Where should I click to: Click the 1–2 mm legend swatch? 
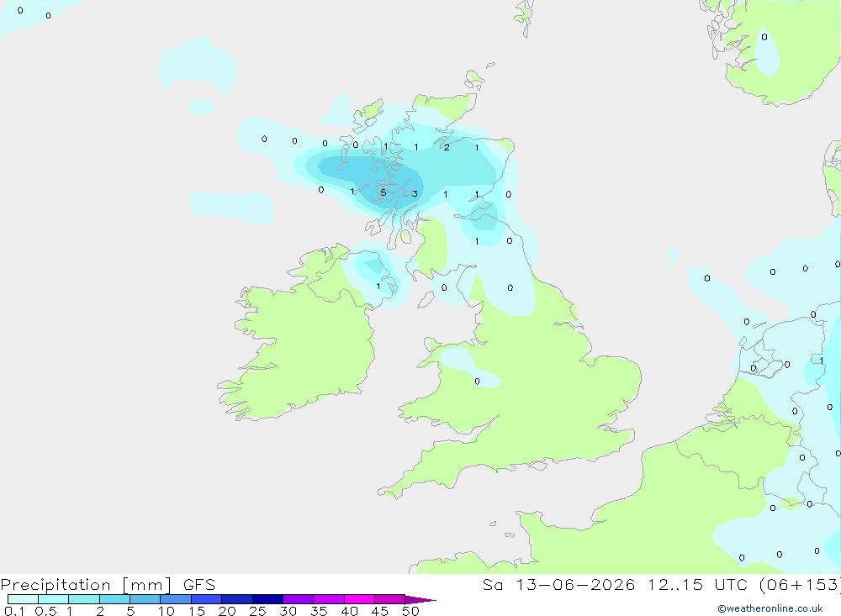(84, 599)
